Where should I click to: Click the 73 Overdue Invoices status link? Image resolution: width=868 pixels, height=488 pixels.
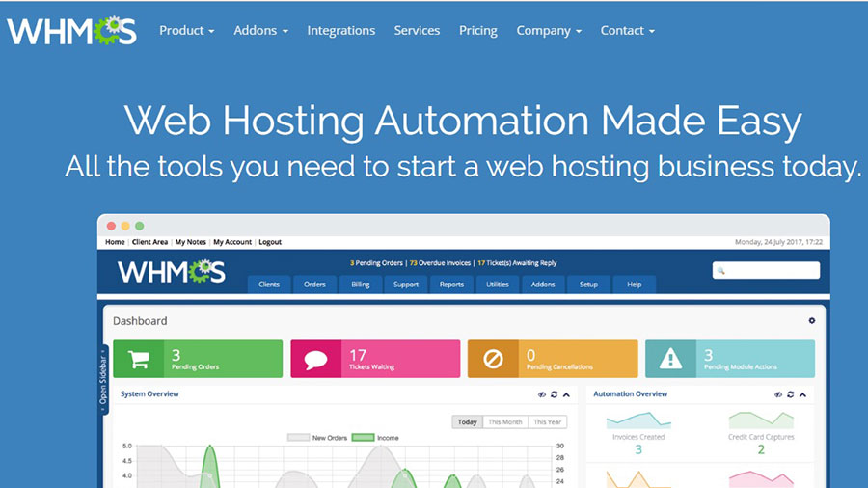[440, 263]
